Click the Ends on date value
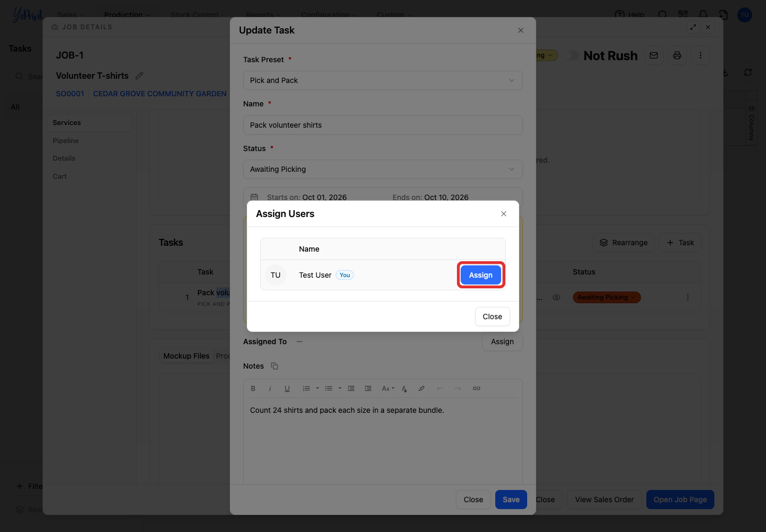Screen dimensions: 766x532 [x=446, y=197]
